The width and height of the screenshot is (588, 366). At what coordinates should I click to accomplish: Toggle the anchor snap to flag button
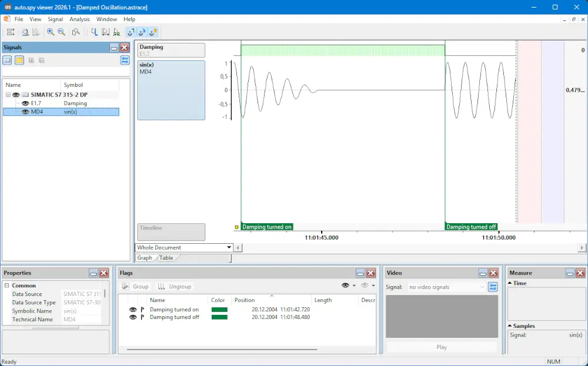[x=142, y=32]
